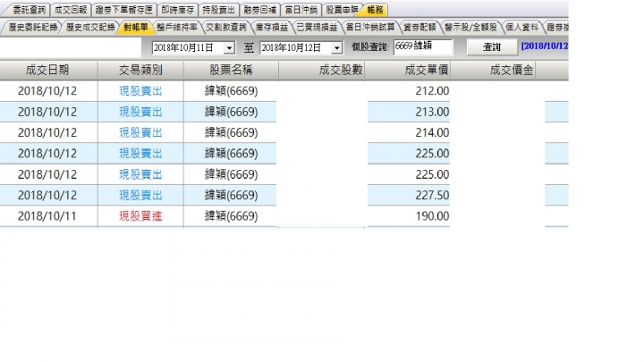The height and width of the screenshot is (362, 644).
Task: Switch to the 成交回報 tab
Action: coord(71,10)
